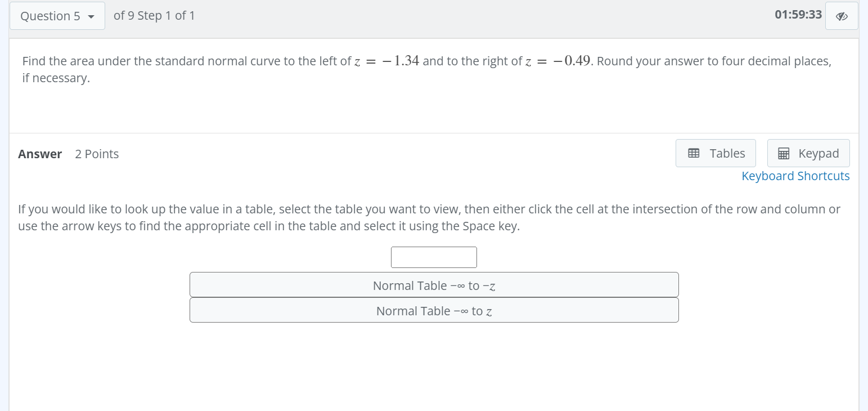This screenshot has width=868, height=411.
Task: Open the Tables button label
Action: tap(727, 153)
